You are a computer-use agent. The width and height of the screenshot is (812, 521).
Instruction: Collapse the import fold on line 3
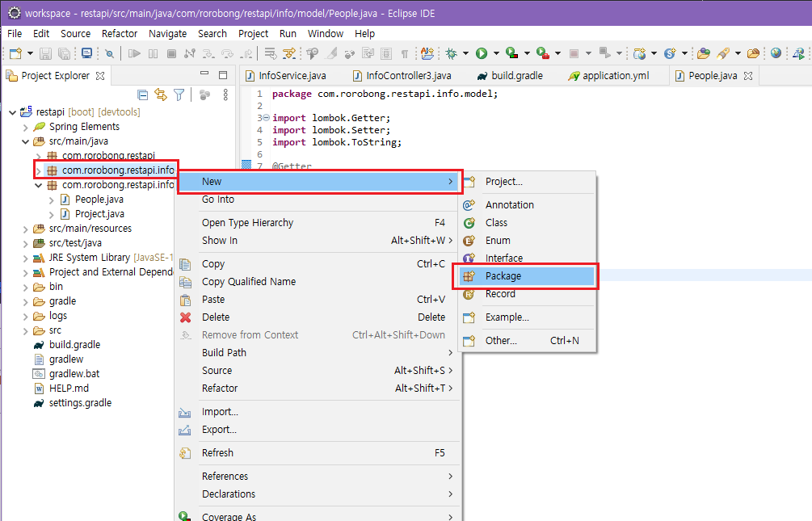click(x=266, y=118)
